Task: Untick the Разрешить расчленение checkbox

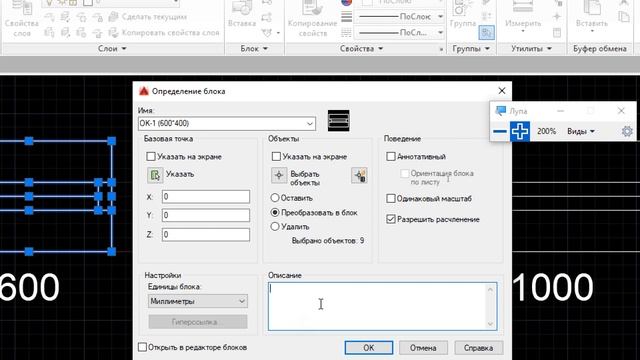Action: tap(391, 219)
